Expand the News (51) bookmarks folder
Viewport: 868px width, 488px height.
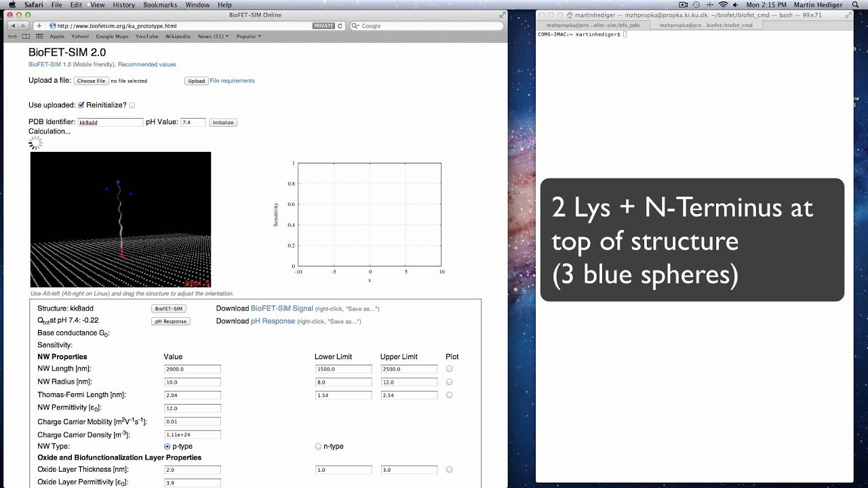[213, 37]
